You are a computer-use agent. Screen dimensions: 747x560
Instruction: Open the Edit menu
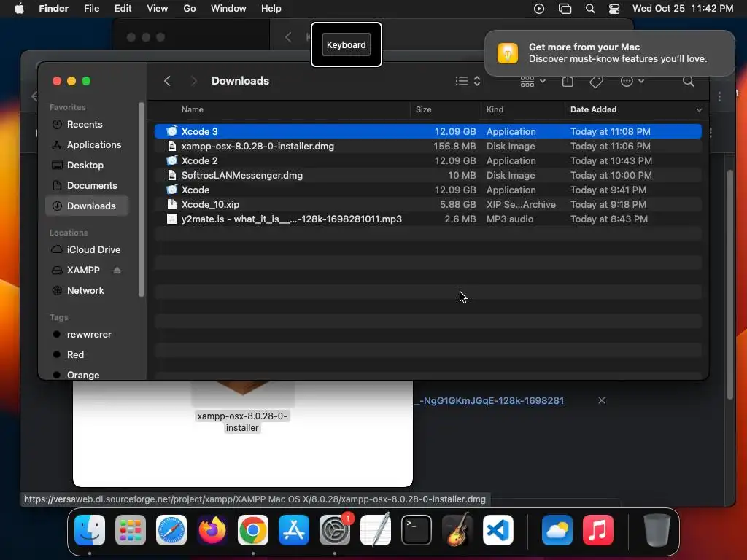point(123,9)
